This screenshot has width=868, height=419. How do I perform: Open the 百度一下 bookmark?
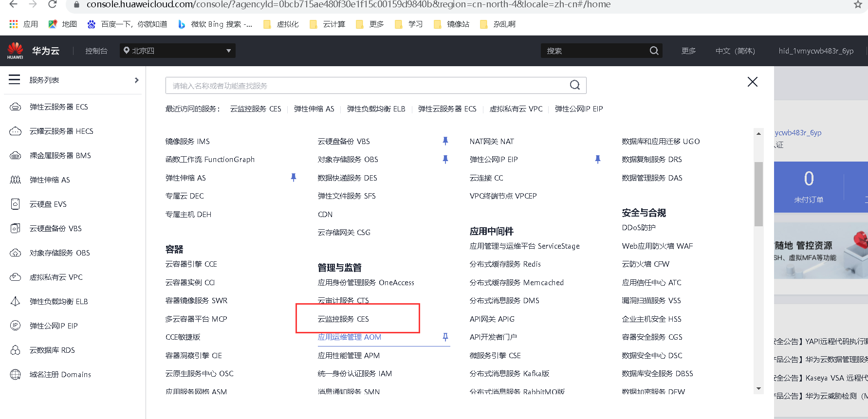click(127, 24)
